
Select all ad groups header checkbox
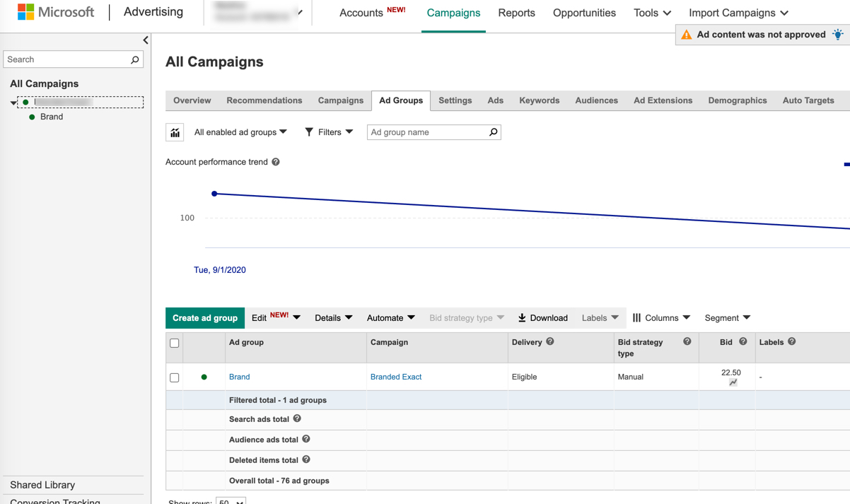175,343
